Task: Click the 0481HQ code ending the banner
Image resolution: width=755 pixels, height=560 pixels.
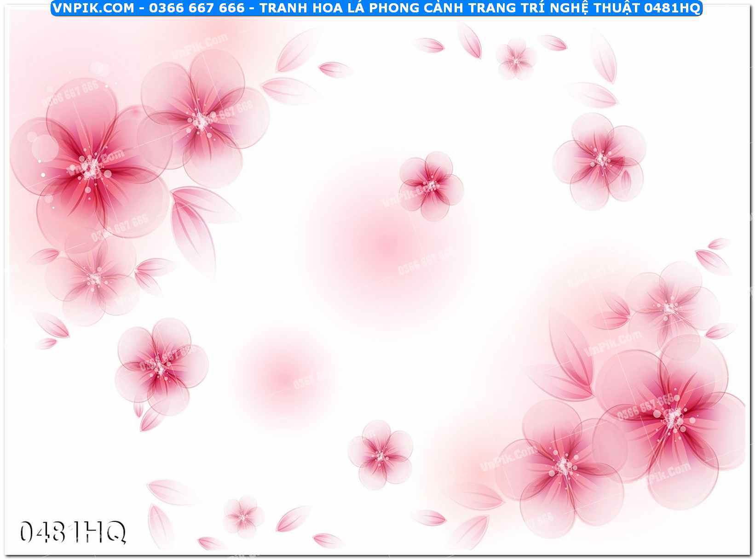Action: point(672,8)
